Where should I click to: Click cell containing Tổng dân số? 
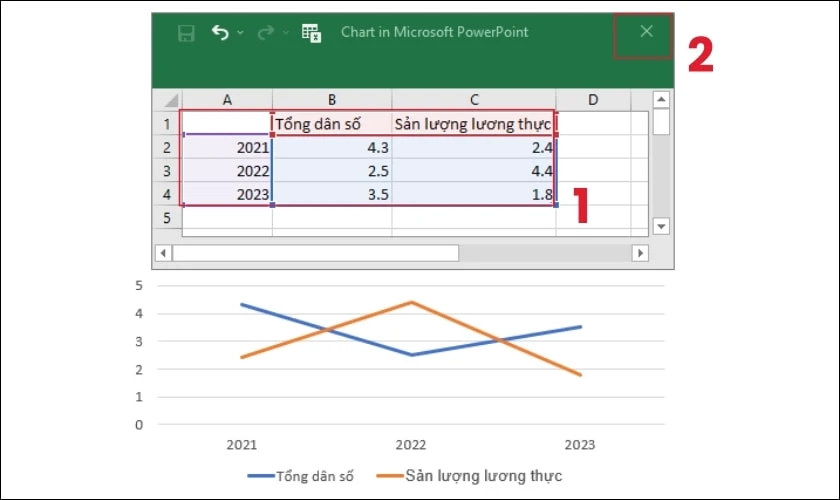[332, 124]
